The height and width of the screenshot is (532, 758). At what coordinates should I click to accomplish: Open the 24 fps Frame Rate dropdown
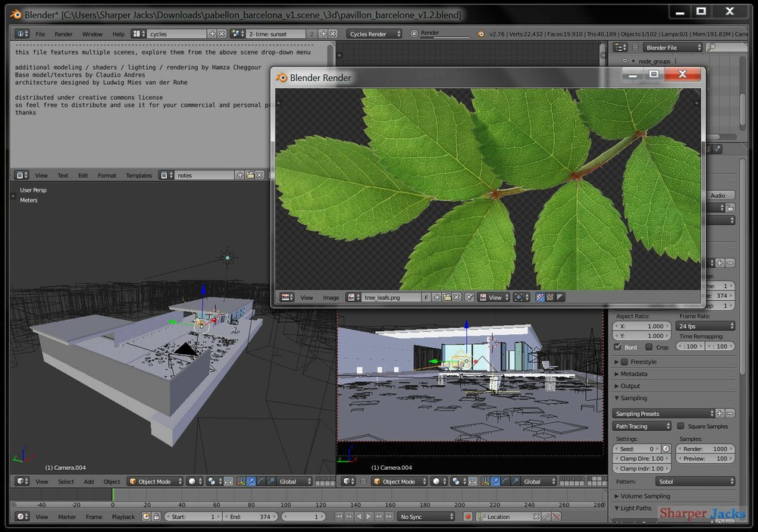click(x=705, y=327)
